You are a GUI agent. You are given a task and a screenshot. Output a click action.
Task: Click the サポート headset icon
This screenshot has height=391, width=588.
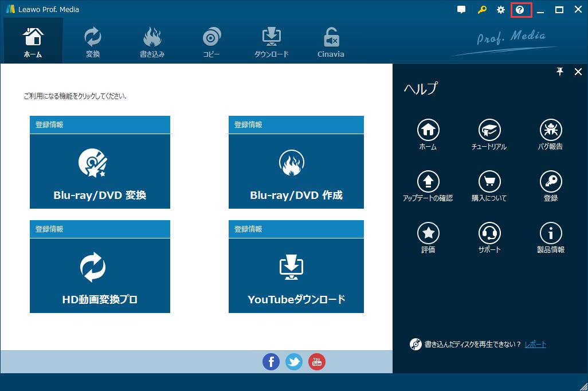pyautogui.click(x=489, y=233)
